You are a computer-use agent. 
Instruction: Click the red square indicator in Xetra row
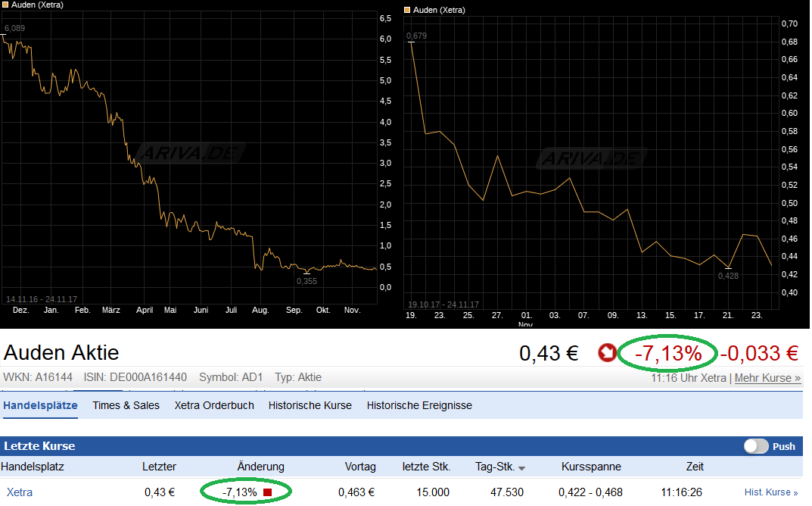[267, 492]
